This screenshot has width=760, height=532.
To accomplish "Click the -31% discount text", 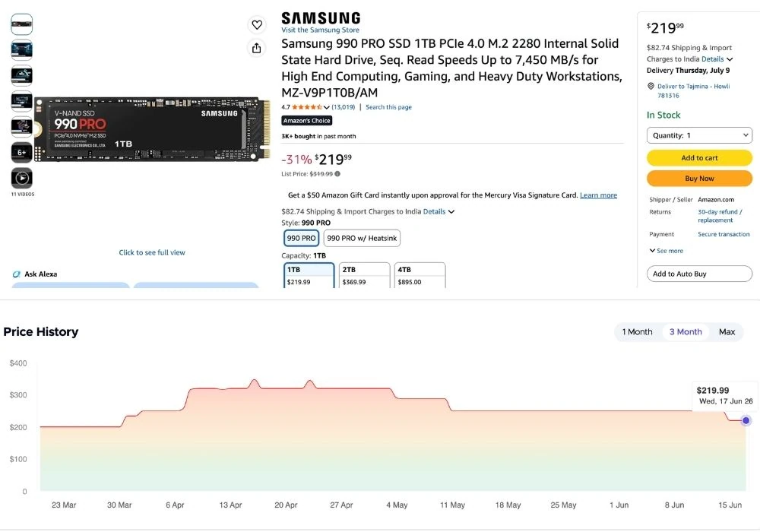I will tap(296, 160).
